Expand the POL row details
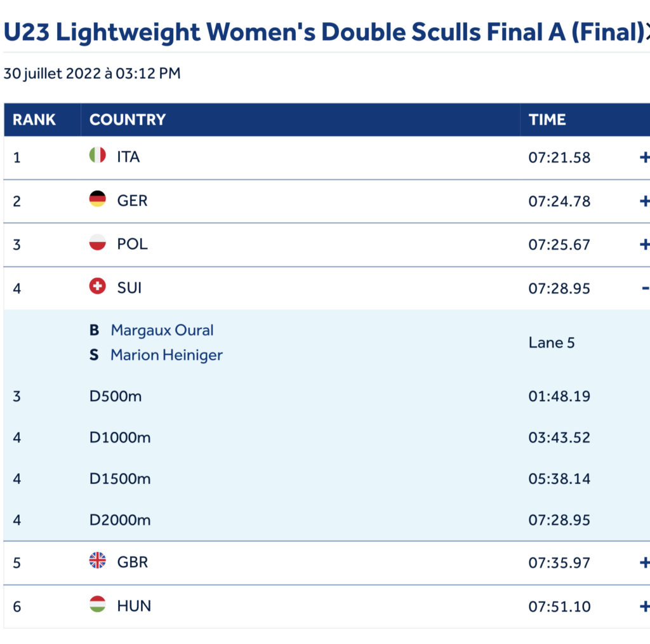This screenshot has width=650, height=644. 644,245
